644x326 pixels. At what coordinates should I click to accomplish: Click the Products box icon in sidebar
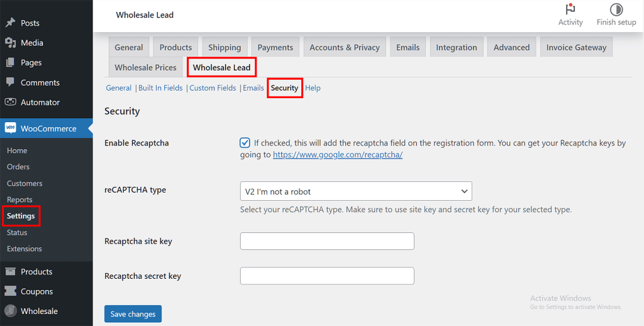pyautogui.click(x=10, y=272)
